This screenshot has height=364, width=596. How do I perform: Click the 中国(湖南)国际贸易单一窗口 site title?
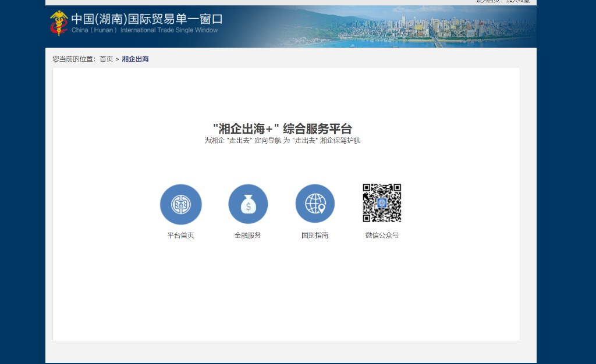coord(147,19)
